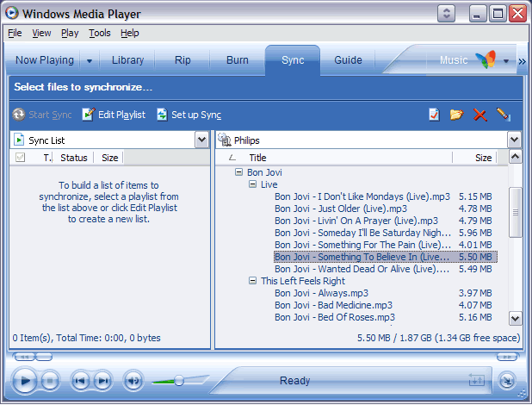
Task: Click the MSN butterfly icon
Action: tap(486, 59)
